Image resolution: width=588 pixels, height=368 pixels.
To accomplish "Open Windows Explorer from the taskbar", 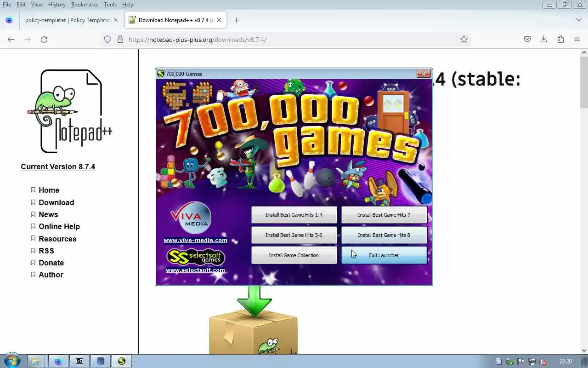I will [36, 361].
